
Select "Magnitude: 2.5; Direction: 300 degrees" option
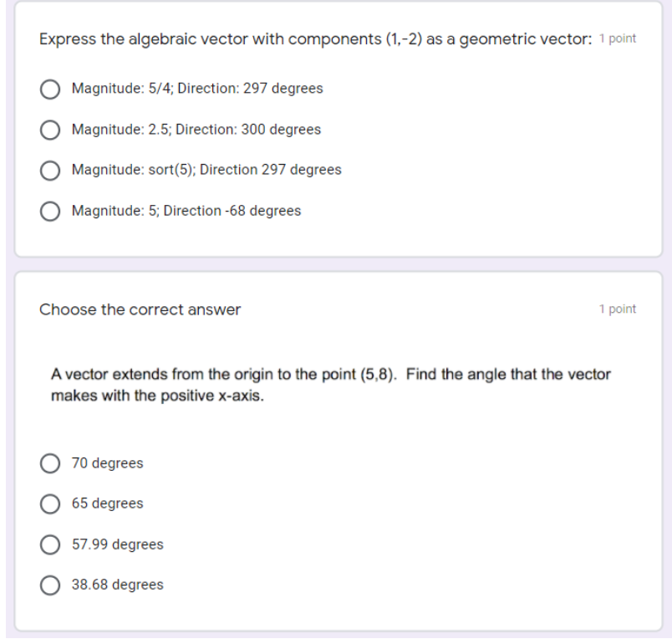tap(50, 129)
